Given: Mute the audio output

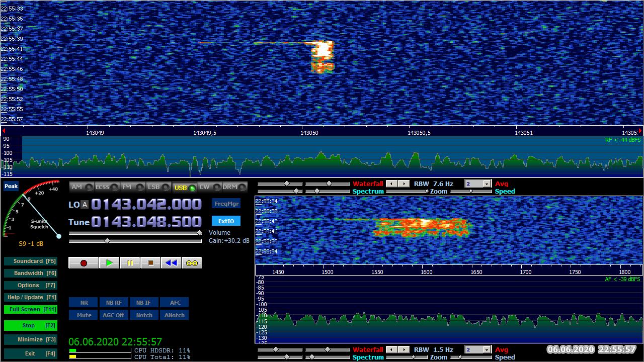Looking at the screenshot, I should coord(84,315).
